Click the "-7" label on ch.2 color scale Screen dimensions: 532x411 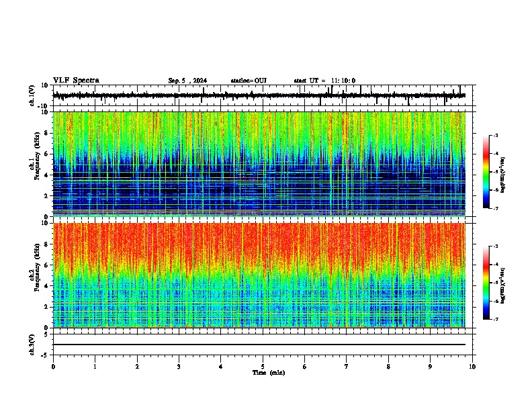(495, 319)
